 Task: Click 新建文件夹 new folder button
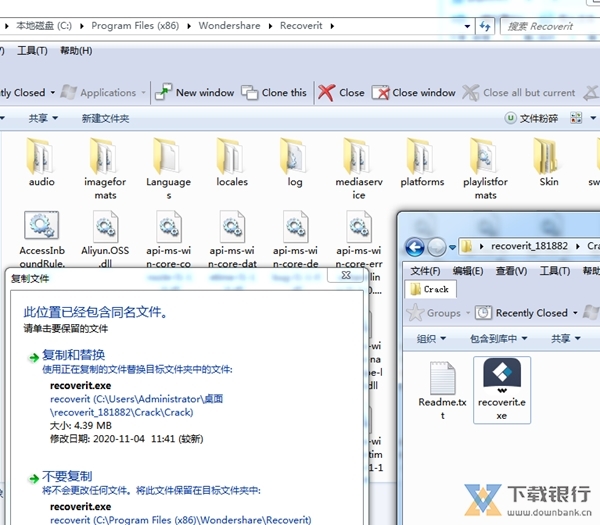105,119
